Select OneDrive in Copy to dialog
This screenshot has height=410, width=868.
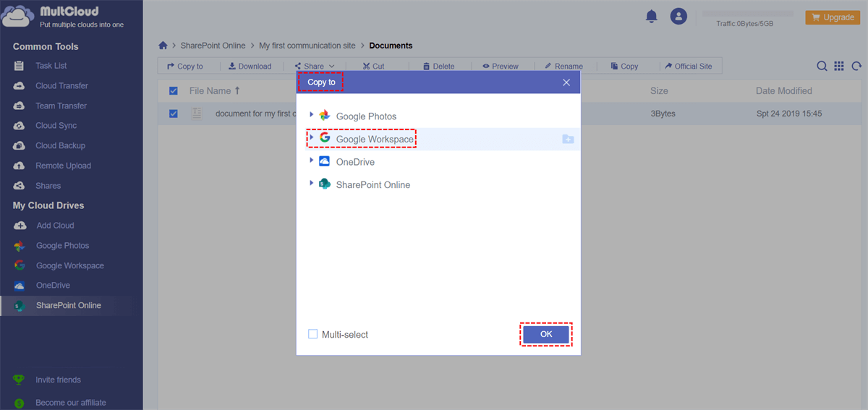pos(355,162)
